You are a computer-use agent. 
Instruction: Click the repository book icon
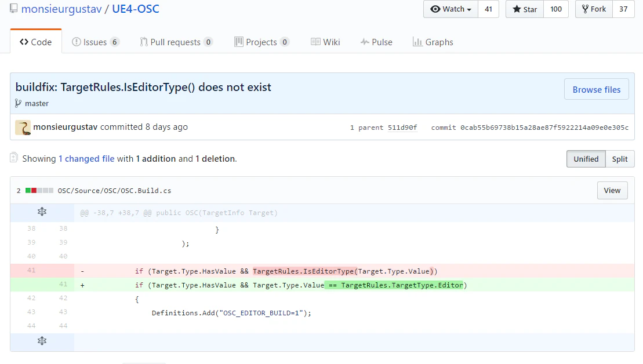point(14,8)
